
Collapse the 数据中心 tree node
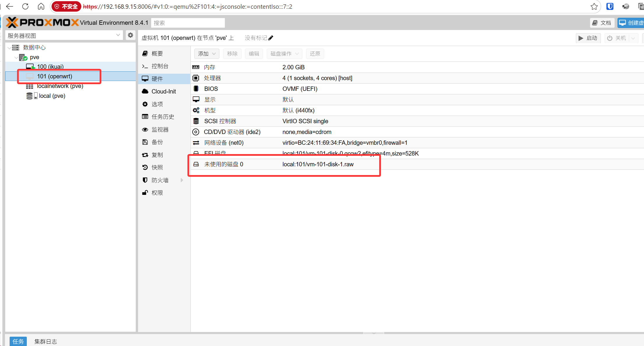point(9,47)
